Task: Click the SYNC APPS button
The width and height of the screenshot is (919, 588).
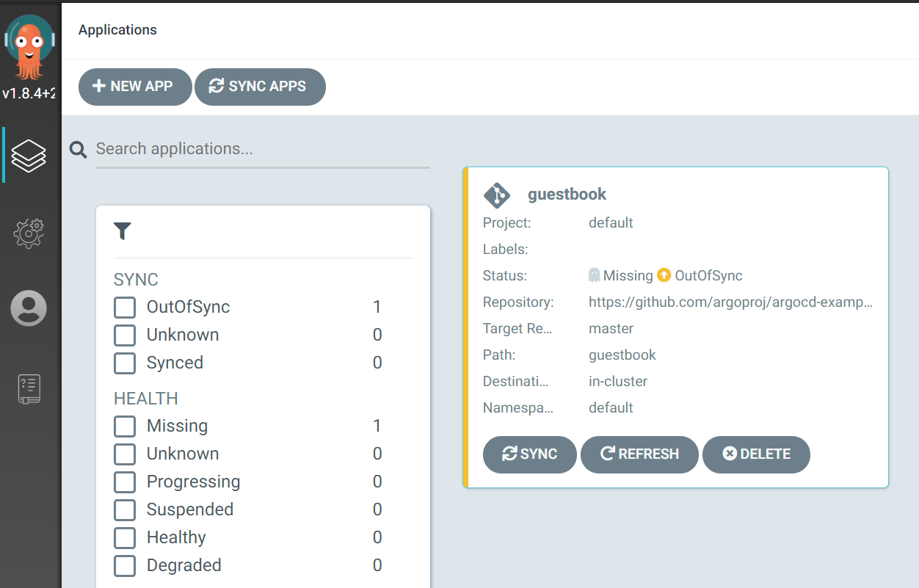Action: click(260, 87)
